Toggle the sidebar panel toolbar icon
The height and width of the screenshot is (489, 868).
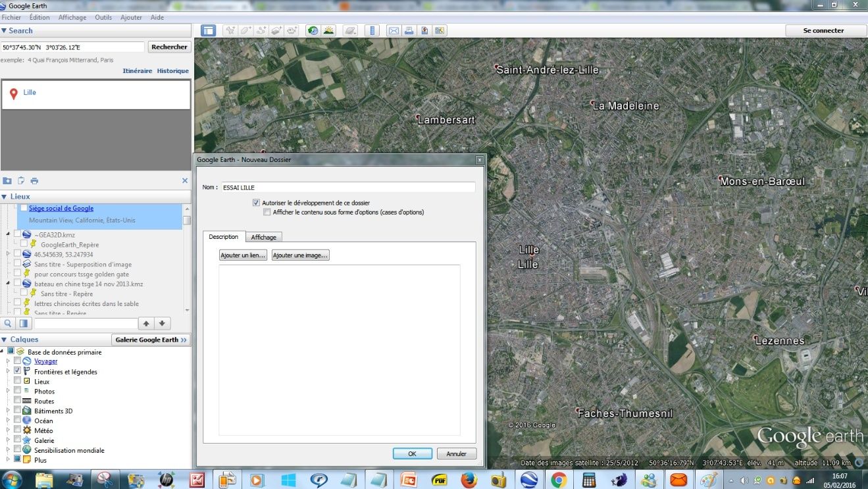208,30
